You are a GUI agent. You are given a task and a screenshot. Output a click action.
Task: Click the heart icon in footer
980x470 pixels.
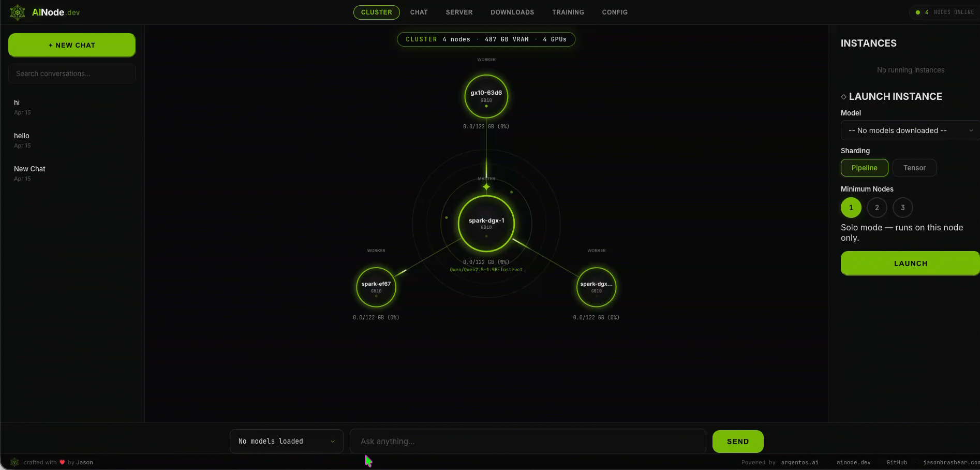coord(62,462)
